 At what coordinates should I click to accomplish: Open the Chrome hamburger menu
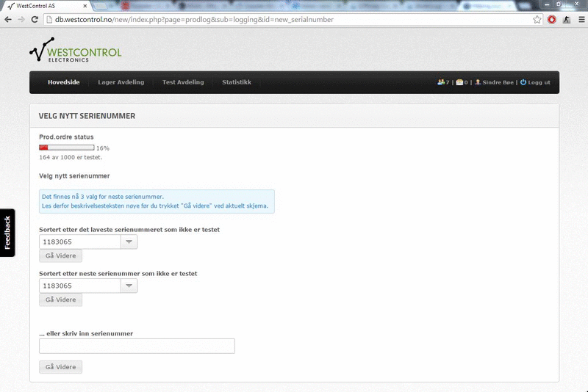tap(581, 20)
